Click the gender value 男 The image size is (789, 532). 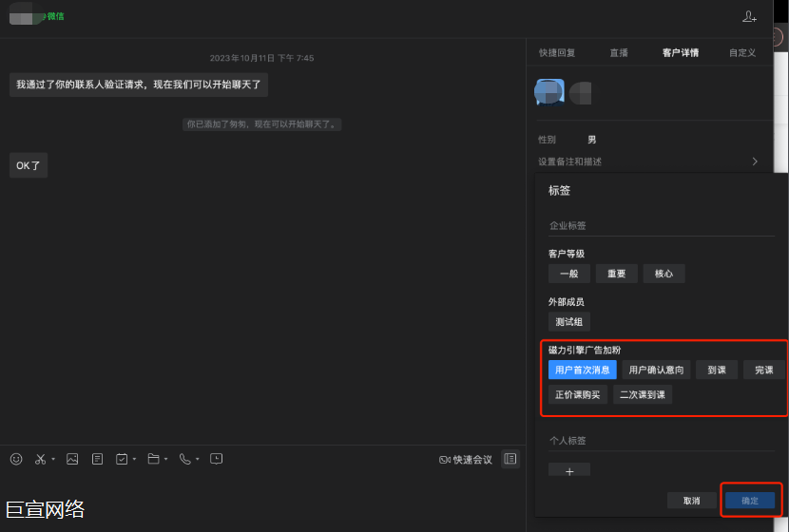tap(591, 140)
